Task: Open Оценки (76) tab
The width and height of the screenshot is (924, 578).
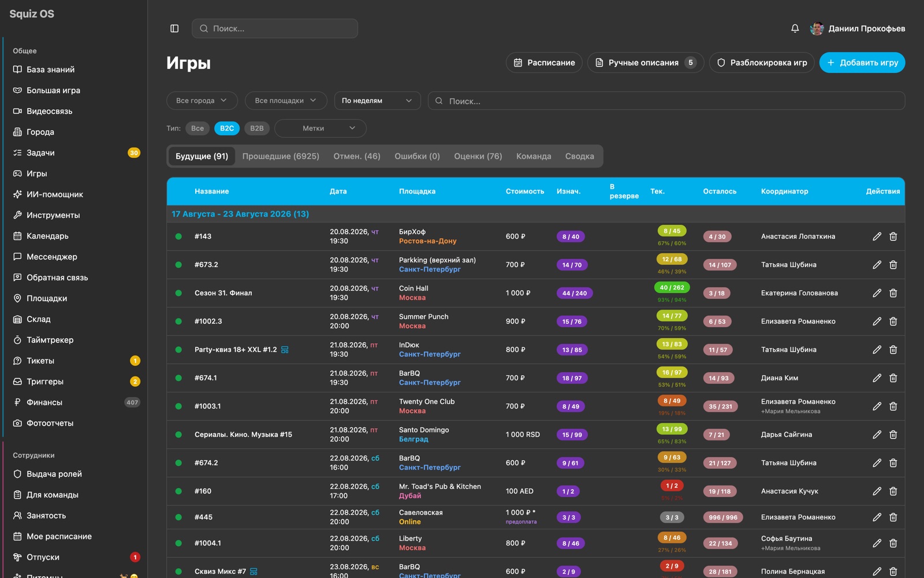Action: pos(478,156)
